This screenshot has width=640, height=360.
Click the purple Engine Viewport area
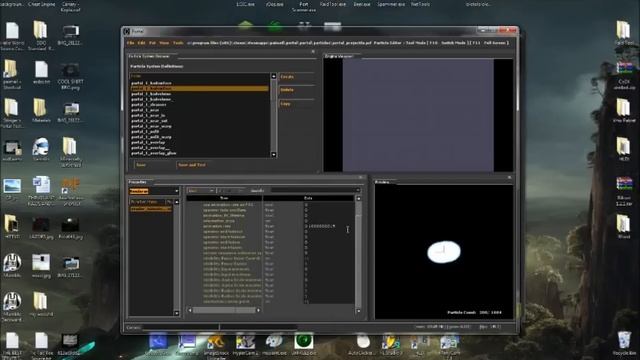[x=418, y=115]
